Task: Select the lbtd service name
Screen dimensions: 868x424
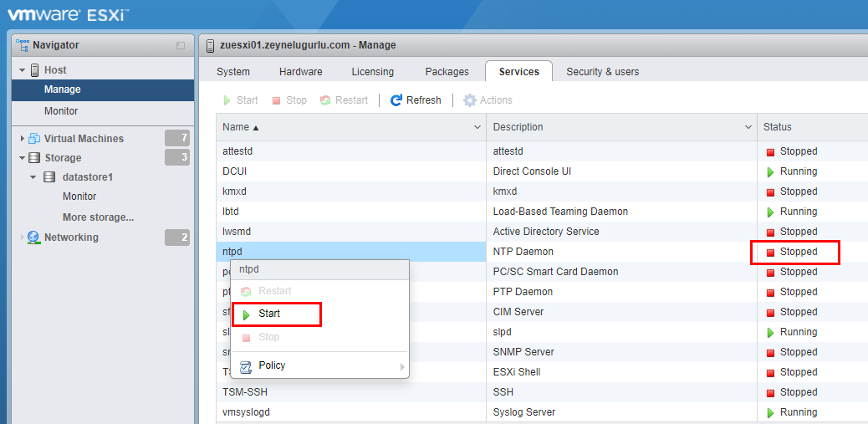Action: click(231, 212)
